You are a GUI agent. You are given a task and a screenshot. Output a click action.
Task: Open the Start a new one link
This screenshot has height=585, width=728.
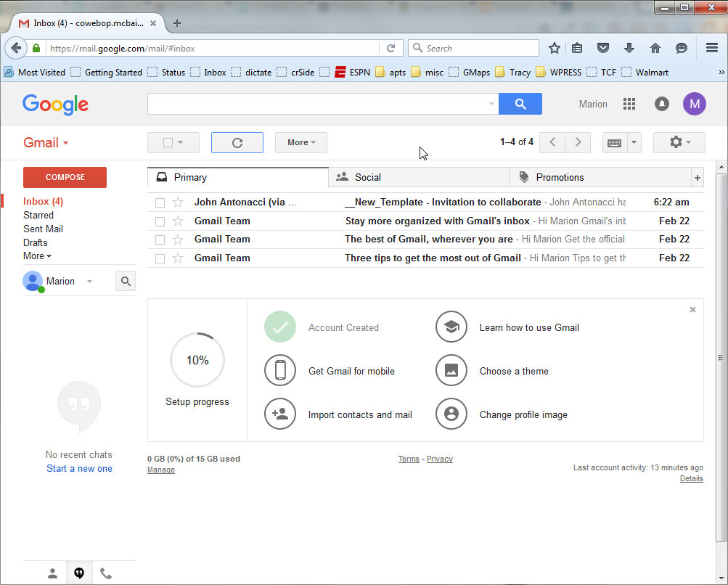coord(79,469)
